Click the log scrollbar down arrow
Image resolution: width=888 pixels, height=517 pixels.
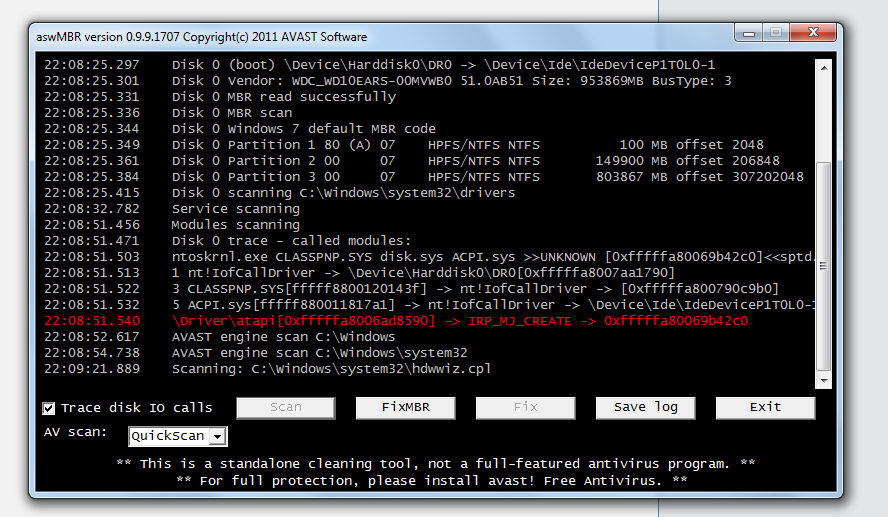point(824,381)
